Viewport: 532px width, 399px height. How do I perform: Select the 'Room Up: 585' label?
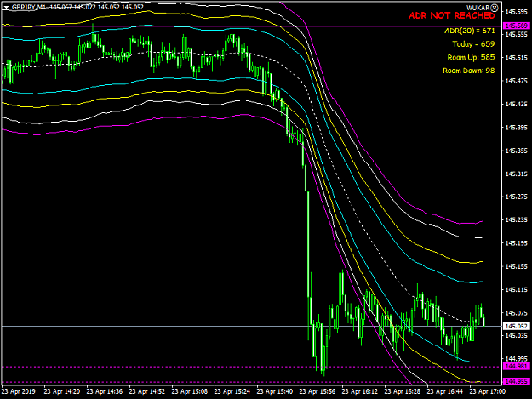pyautogui.click(x=471, y=57)
